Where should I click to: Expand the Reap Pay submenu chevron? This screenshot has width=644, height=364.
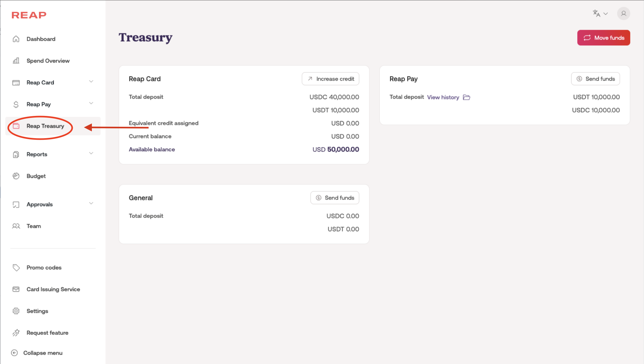point(91,103)
